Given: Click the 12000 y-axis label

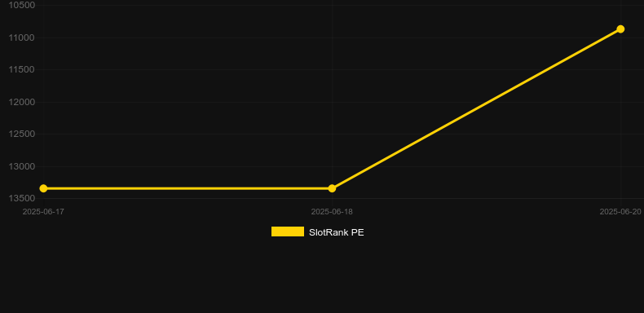Looking at the screenshot, I should coord(22,102).
